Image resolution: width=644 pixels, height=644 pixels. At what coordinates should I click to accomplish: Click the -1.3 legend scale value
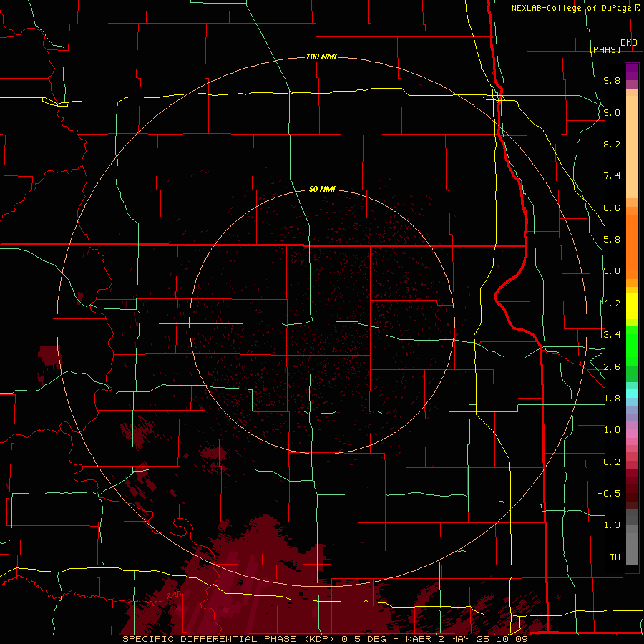(x=609, y=525)
